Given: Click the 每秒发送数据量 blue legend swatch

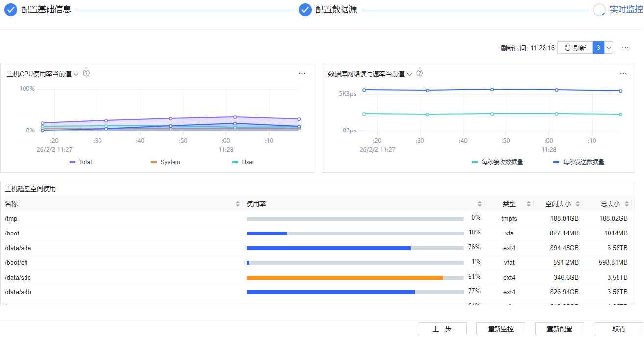Looking at the screenshot, I should [x=556, y=162].
